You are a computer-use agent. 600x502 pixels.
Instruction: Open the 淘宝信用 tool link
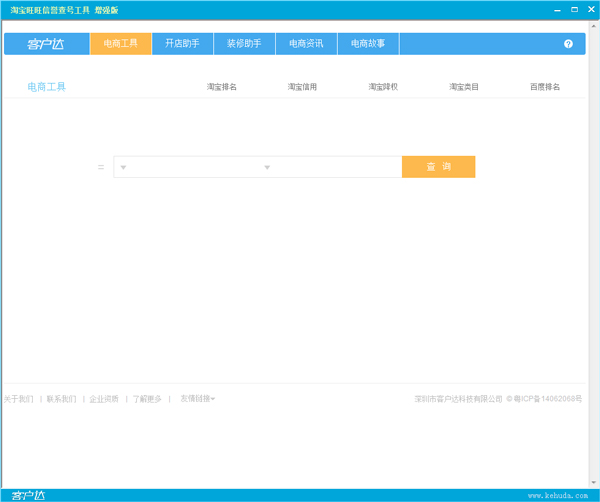[x=302, y=87]
